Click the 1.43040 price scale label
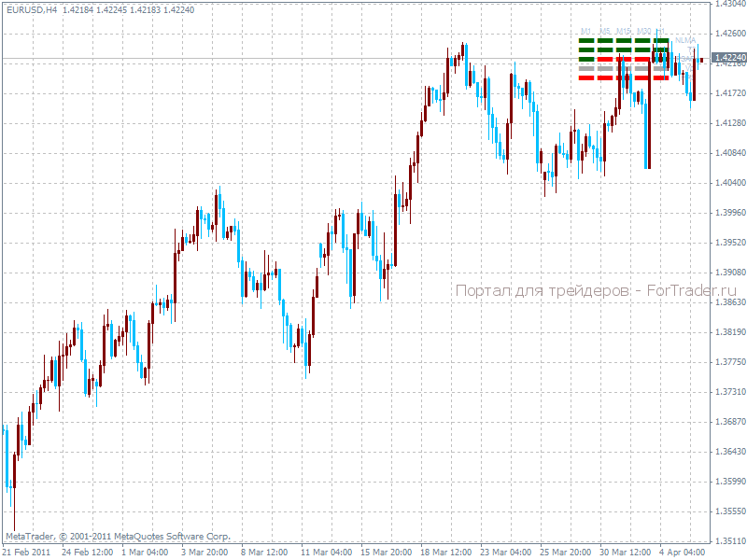This screenshot has height=560, width=747. [728, 4]
